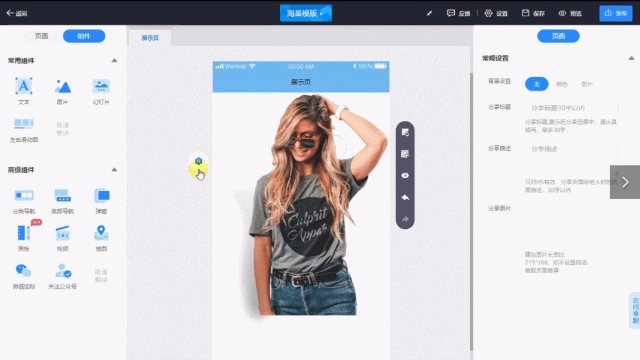Toggle the eye preview in floating toolbar
640x360 pixels.
pos(405,176)
